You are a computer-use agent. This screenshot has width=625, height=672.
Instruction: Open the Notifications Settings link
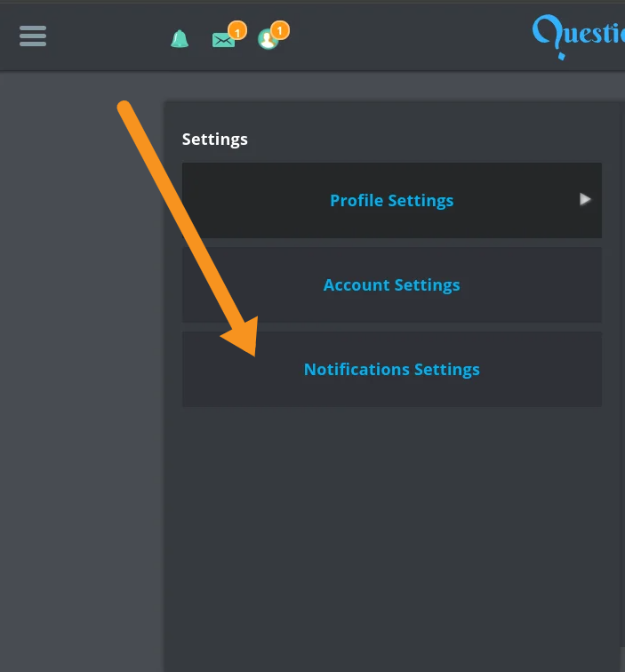392,370
